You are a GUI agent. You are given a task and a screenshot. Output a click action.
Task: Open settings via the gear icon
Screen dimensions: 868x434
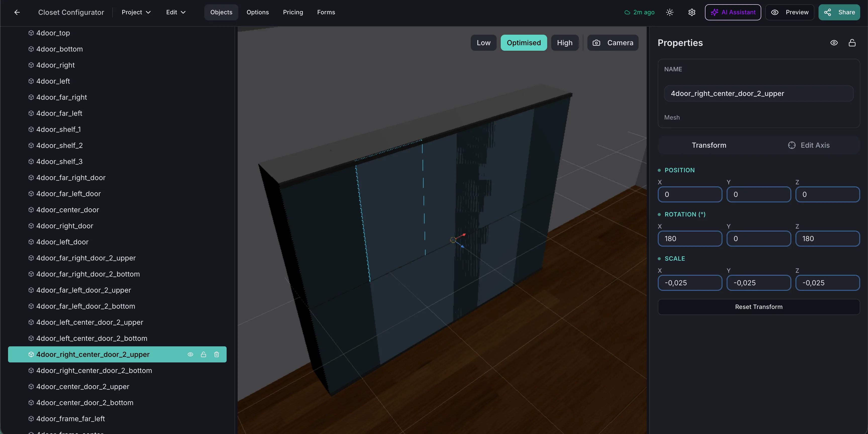tap(691, 13)
